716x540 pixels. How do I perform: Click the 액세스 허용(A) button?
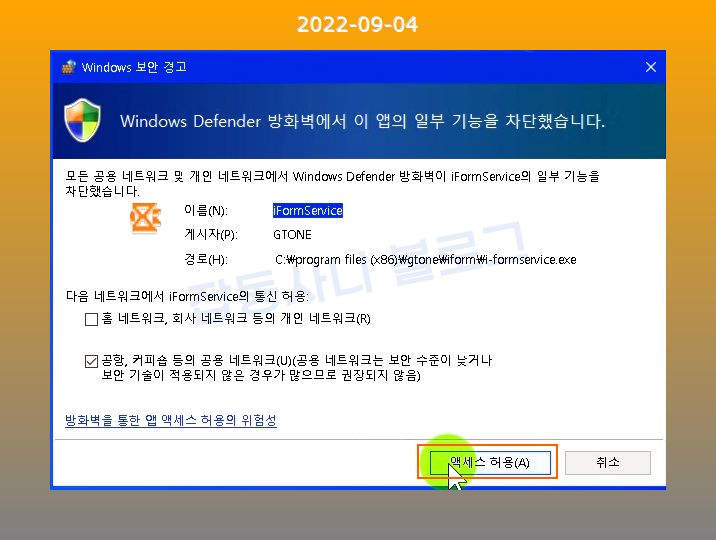click(490, 463)
